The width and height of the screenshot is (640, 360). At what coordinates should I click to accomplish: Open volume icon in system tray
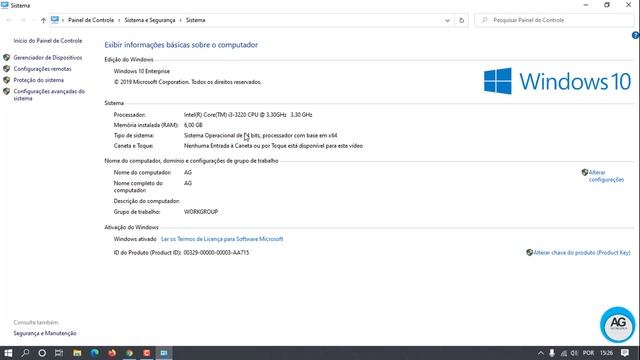click(x=574, y=353)
